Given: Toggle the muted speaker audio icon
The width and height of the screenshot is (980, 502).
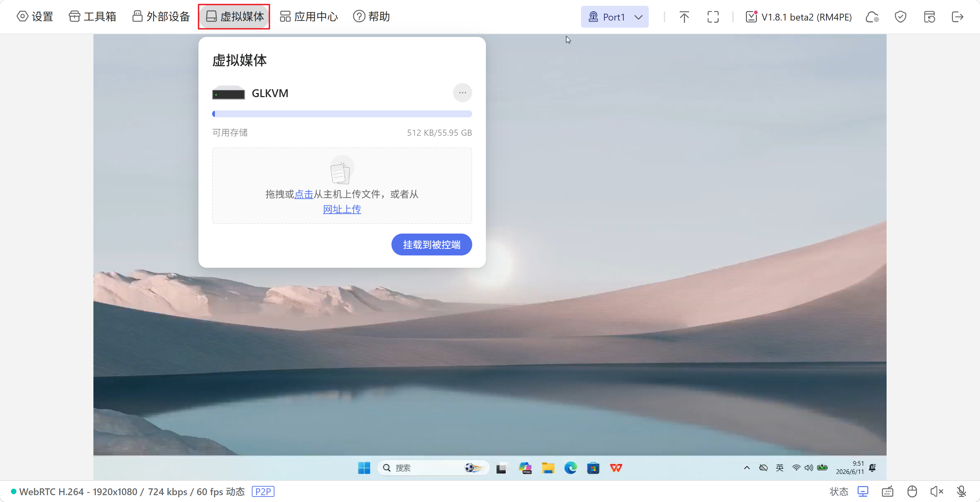Looking at the screenshot, I should (x=936, y=491).
